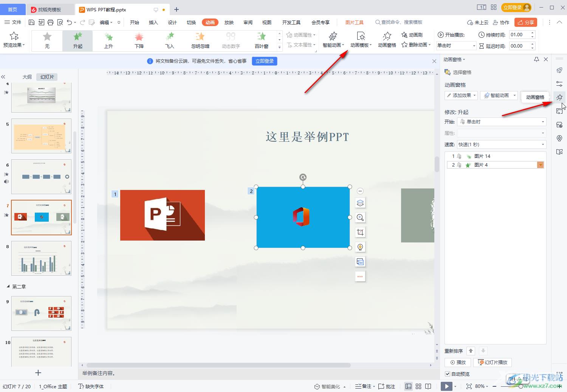Click the orange 立即登录 login button at top
The image size is (567, 392).
[x=516, y=7]
